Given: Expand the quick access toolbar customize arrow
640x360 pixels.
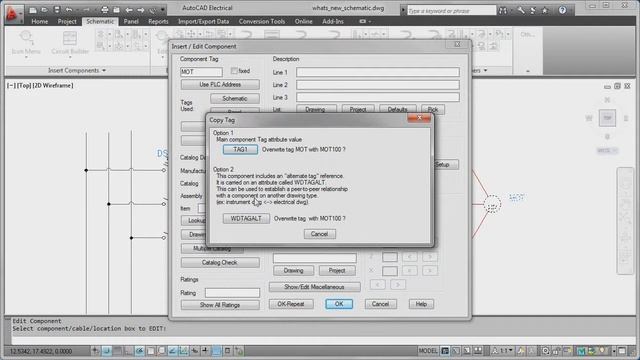Looking at the screenshot, I should click(x=163, y=10).
